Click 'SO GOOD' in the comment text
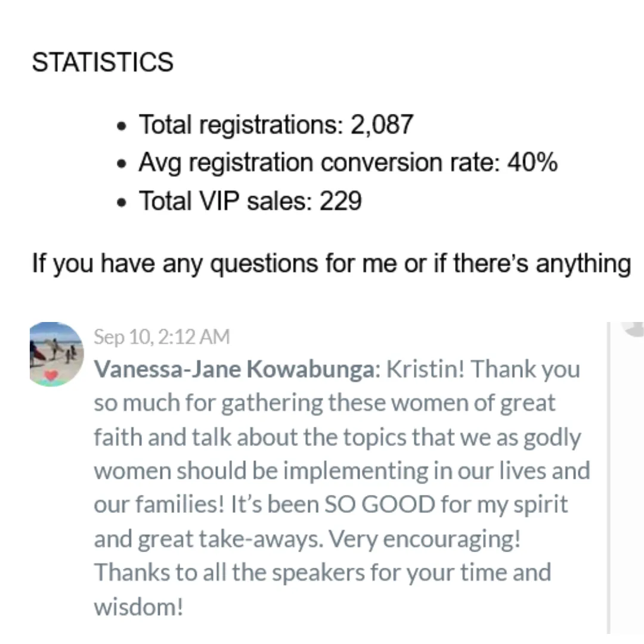This screenshot has width=644, height=644. point(379,505)
